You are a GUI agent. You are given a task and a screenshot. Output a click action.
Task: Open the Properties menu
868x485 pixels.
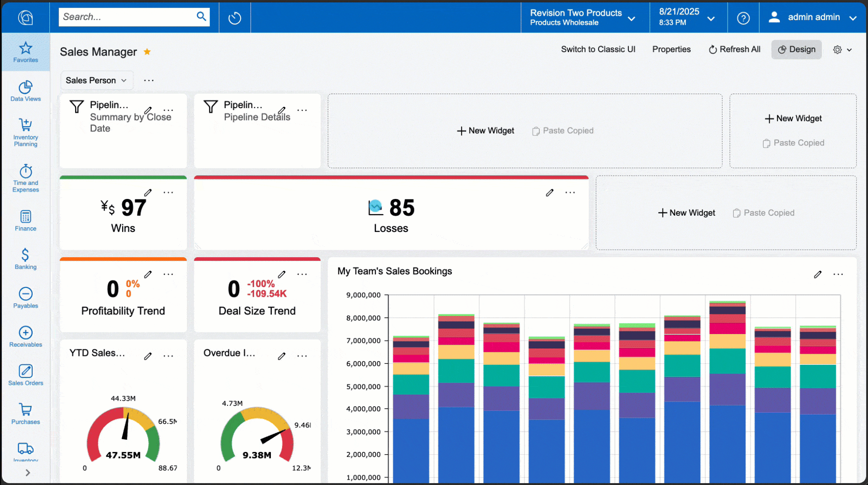[x=671, y=49]
